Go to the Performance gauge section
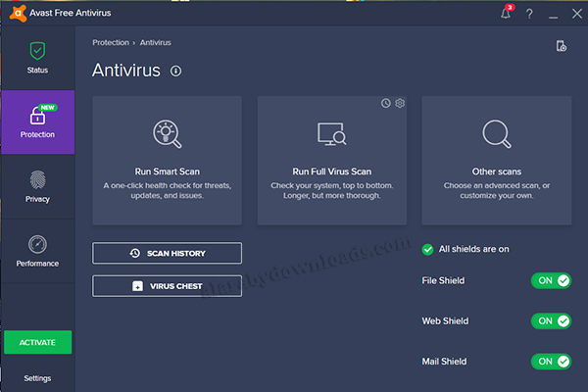588x392 pixels. coord(37,251)
